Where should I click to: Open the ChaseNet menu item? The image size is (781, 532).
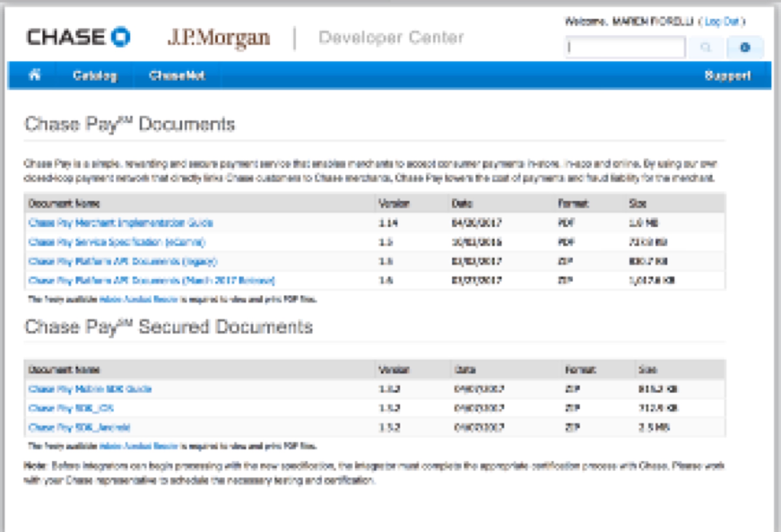[177, 75]
